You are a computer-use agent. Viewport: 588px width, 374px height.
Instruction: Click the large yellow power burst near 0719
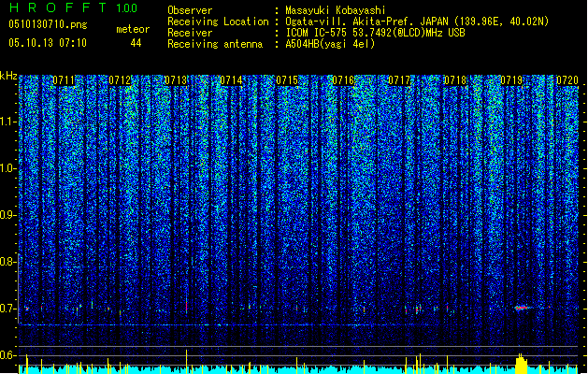[521, 364]
